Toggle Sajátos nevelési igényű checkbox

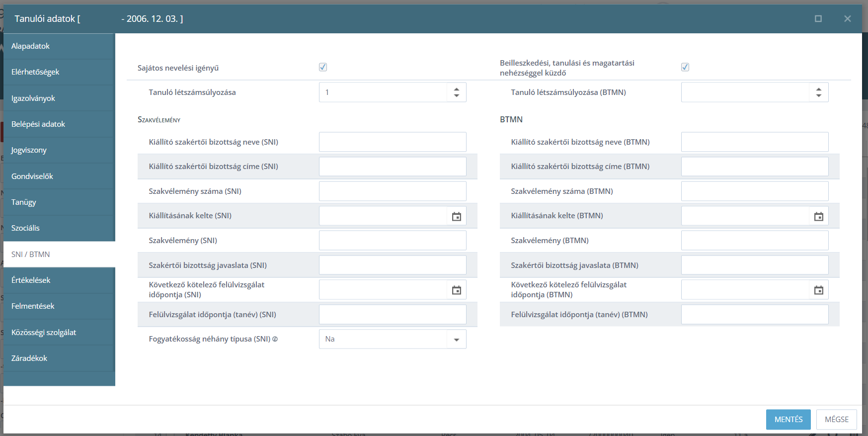coord(323,67)
